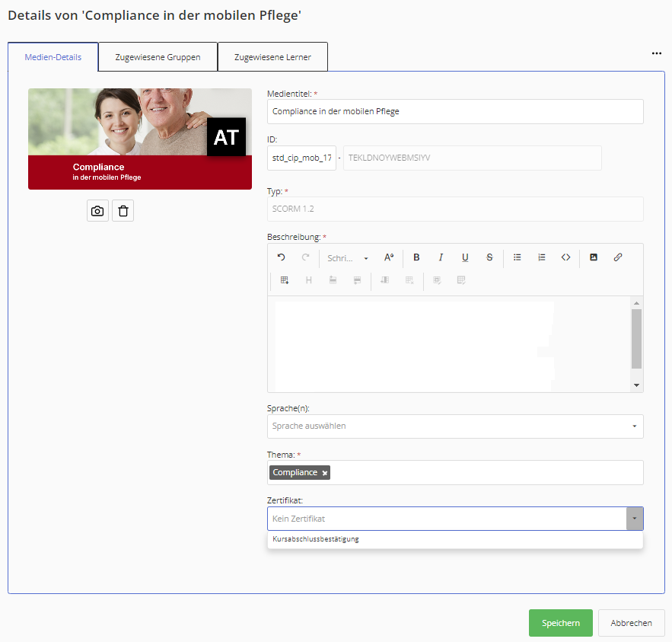672x642 pixels.
Task: Toggle bold formatting
Action: point(416,257)
